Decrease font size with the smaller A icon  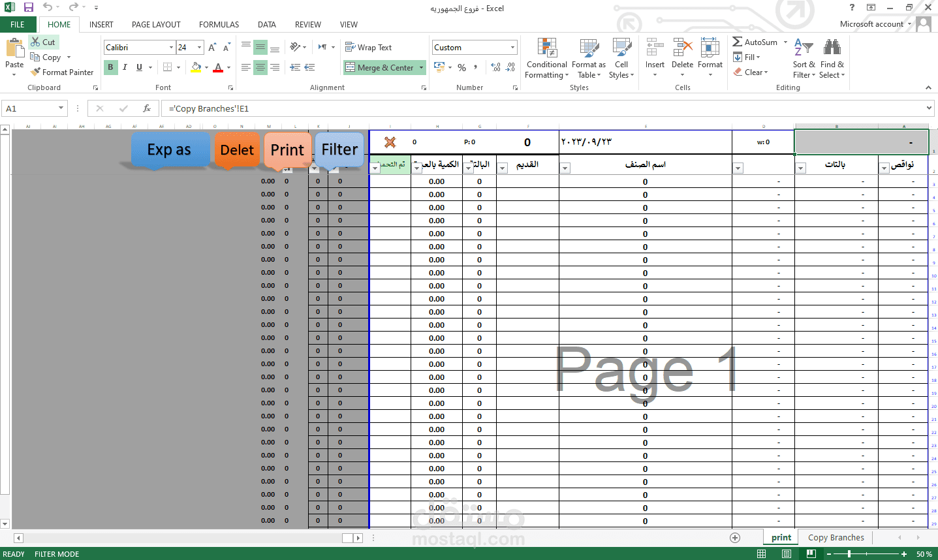point(227,48)
